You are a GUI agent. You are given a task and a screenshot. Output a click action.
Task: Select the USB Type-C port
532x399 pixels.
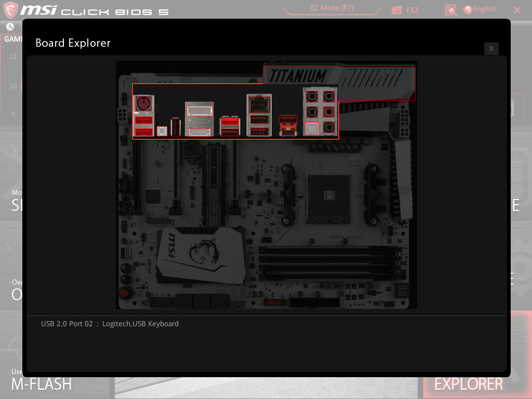[x=288, y=132]
